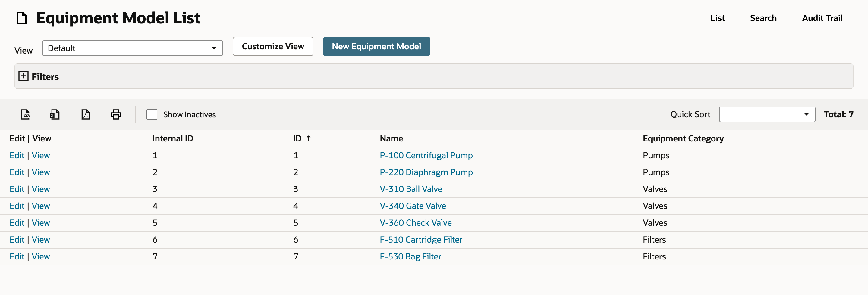The height and width of the screenshot is (295, 868).
Task: Click the Equipment Category column header
Action: click(683, 138)
